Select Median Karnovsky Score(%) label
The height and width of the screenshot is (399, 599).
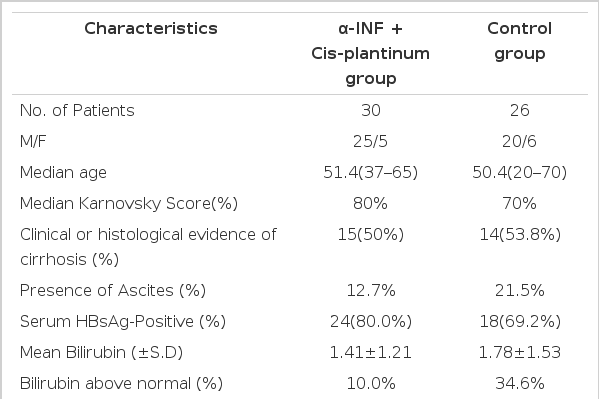tap(129, 204)
